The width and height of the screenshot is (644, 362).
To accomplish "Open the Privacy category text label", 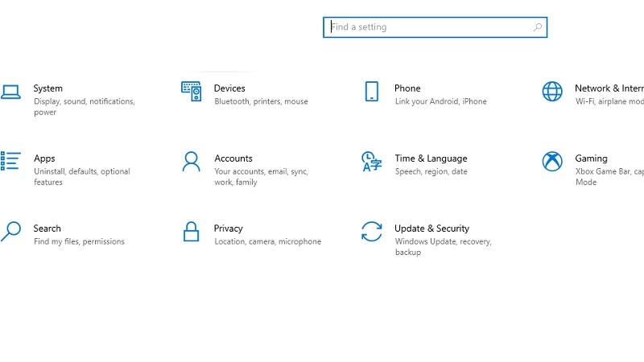I will (x=228, y=228).
